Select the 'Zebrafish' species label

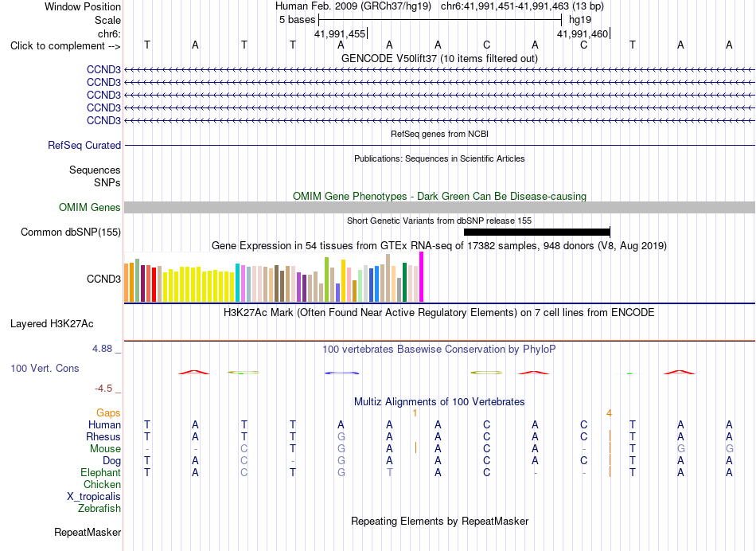(99, 508)
